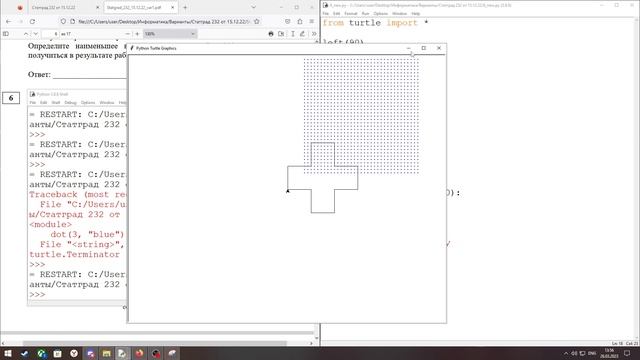Open Options menu in IDLE editor
Image resolution: width=640 pixels, height=360 pixels.
pyautogui.click(x=380, y=13)
